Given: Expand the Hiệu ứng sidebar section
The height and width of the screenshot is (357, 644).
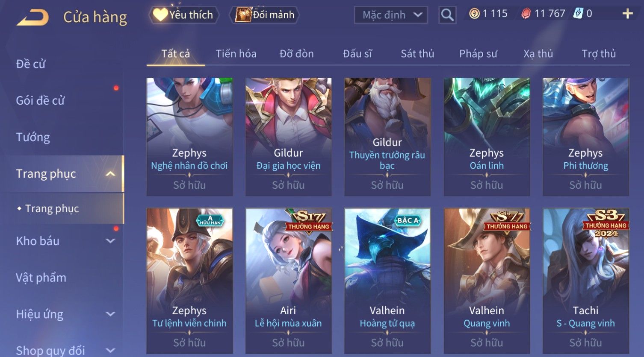Looking at the screenshot, I should 110,314.
